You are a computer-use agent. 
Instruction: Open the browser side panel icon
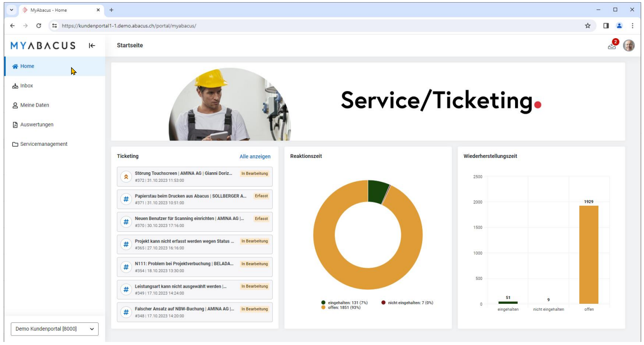606,26
